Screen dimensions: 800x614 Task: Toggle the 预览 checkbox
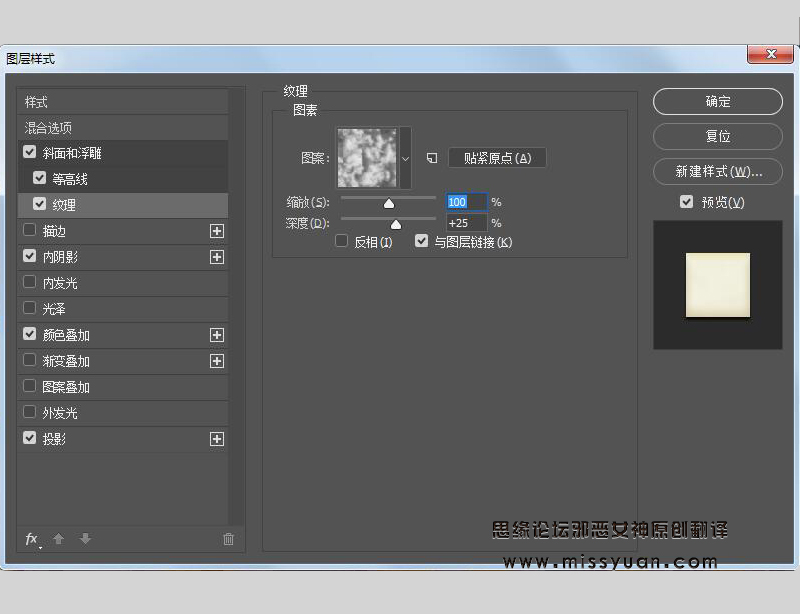tap(686, 202)
